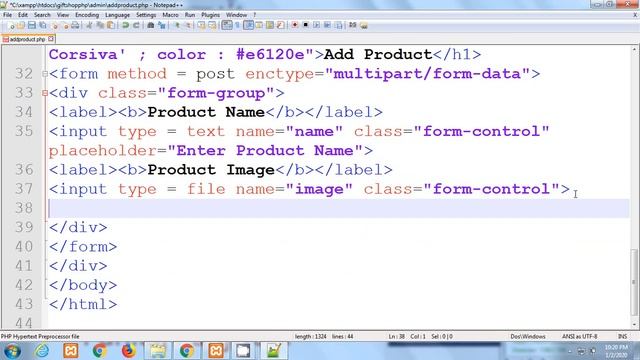Click the ANSI as UTF-8 encoding status entry
Screen dimensions: 640x360
(580, 336)
